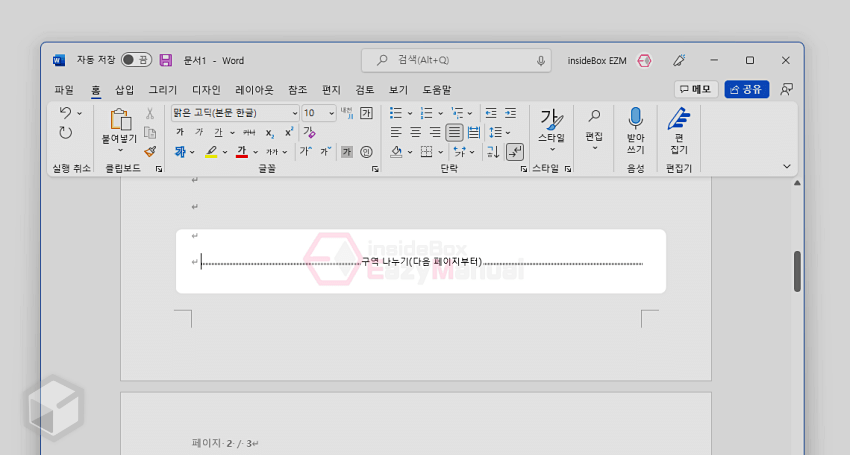Open the Font dialog launcher
This screenshot has width=850, height=455.
pyautogui.click(x=375, y=169)
